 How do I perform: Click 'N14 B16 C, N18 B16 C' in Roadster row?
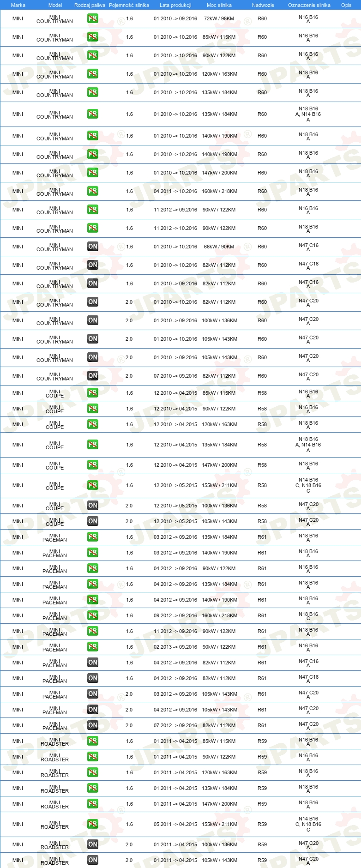click(x=308, y=824)
